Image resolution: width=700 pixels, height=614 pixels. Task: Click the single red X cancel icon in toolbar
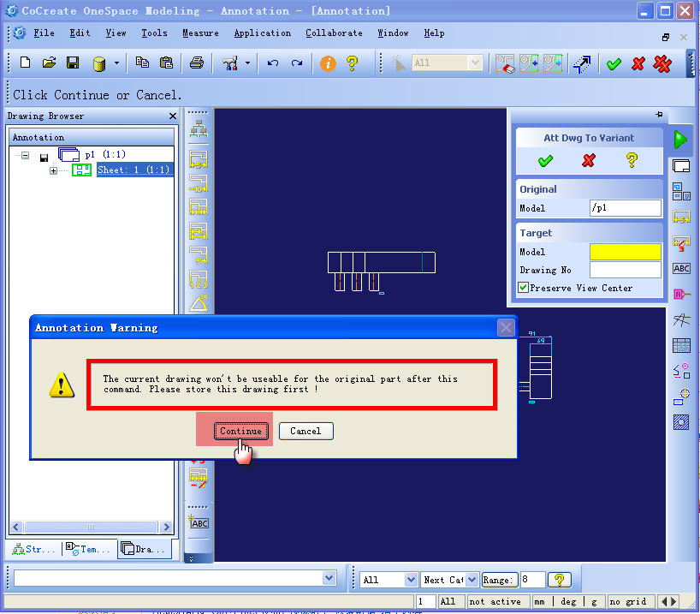638,63
